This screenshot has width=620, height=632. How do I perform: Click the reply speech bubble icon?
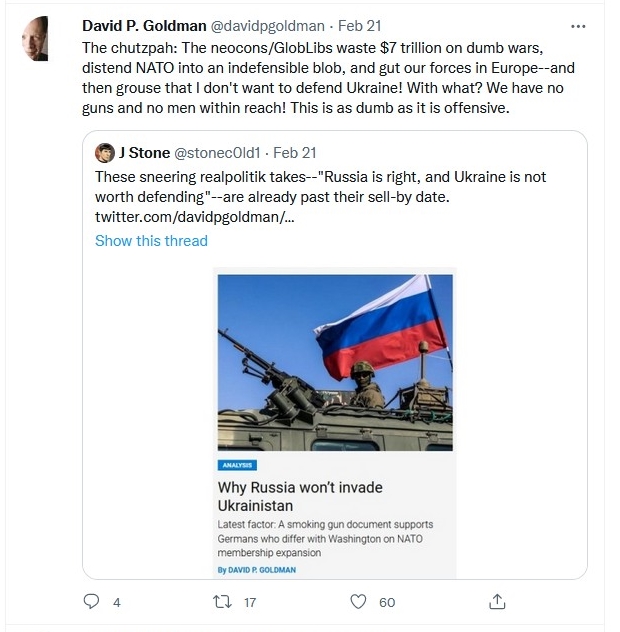point(91,601)
